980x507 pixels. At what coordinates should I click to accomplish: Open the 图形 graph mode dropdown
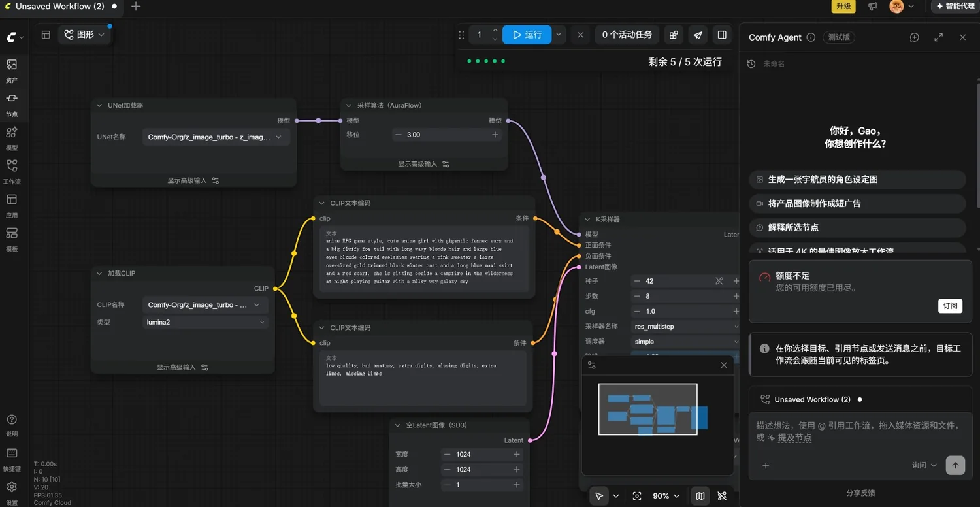tap(84, 35)
